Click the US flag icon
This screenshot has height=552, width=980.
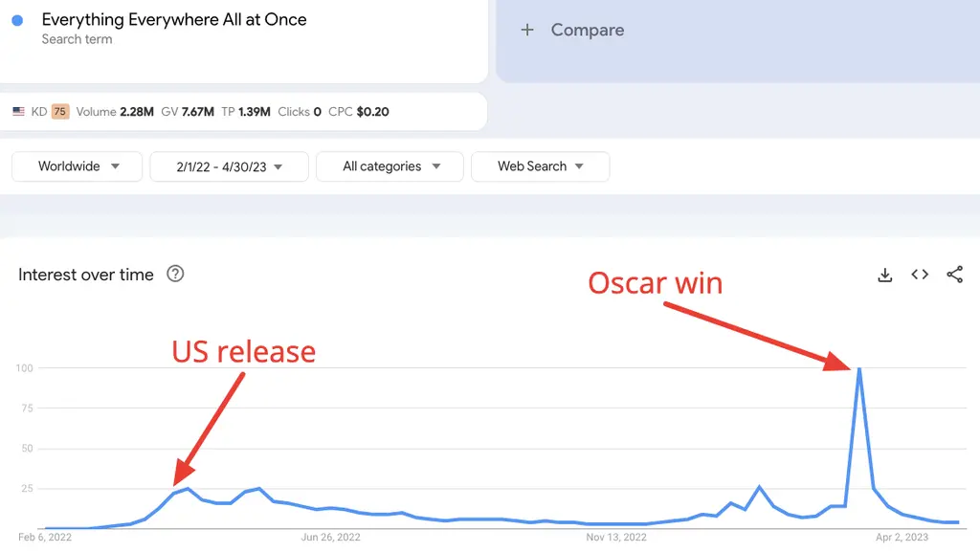point(19,112)
